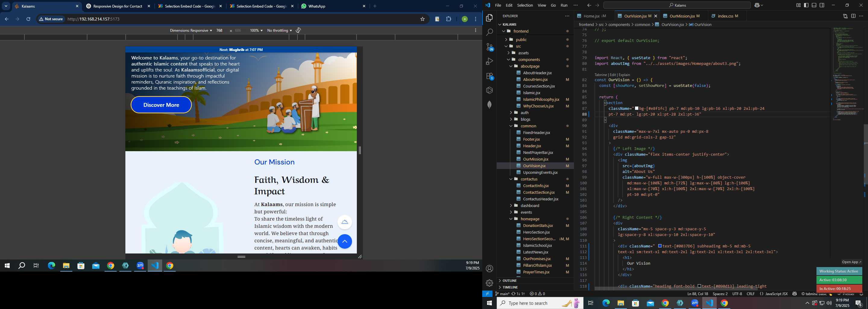
Task: Open the Explorer view in VS Code activity bar
Action: tap(489, 18)
